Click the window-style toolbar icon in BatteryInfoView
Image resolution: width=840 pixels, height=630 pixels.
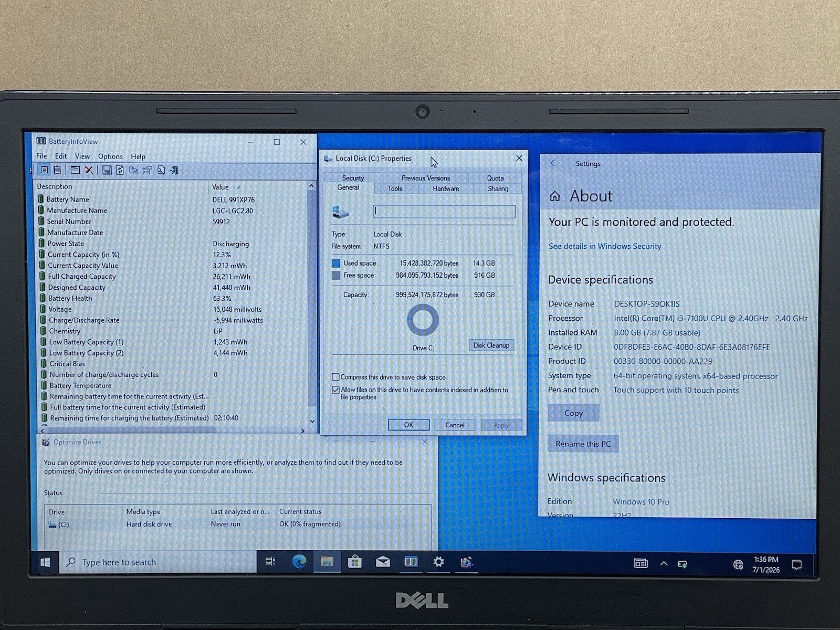click(75, 170)
